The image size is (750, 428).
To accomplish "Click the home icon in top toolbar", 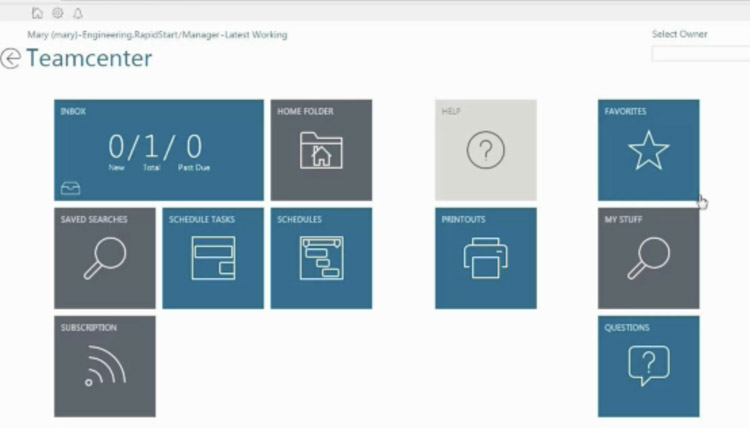I will [x=37, y=13].
